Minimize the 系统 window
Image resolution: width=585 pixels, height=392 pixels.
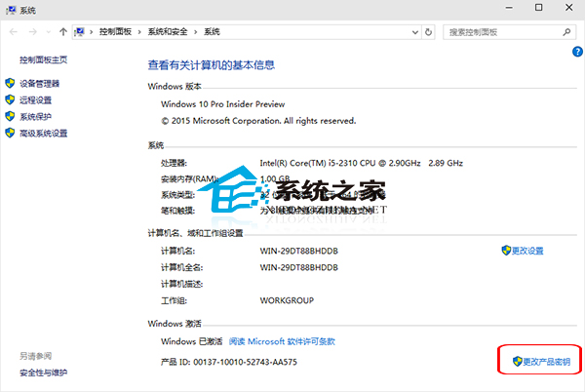(x=509, y=8)
